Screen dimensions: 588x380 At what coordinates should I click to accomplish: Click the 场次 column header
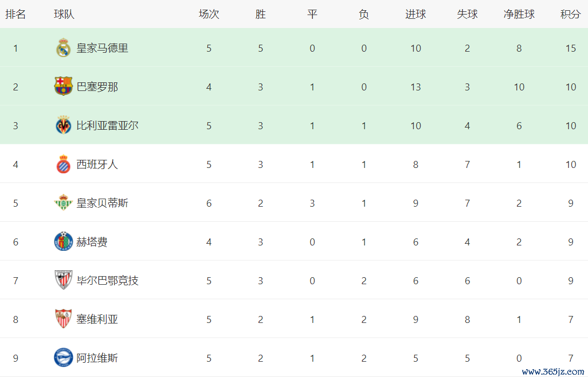coord(209,15)
